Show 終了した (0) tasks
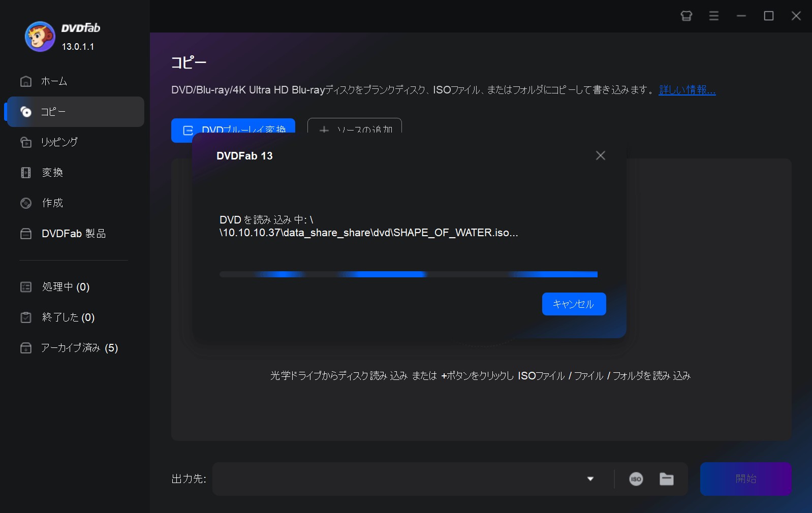 pyautogui.click(x=75, y=317)
